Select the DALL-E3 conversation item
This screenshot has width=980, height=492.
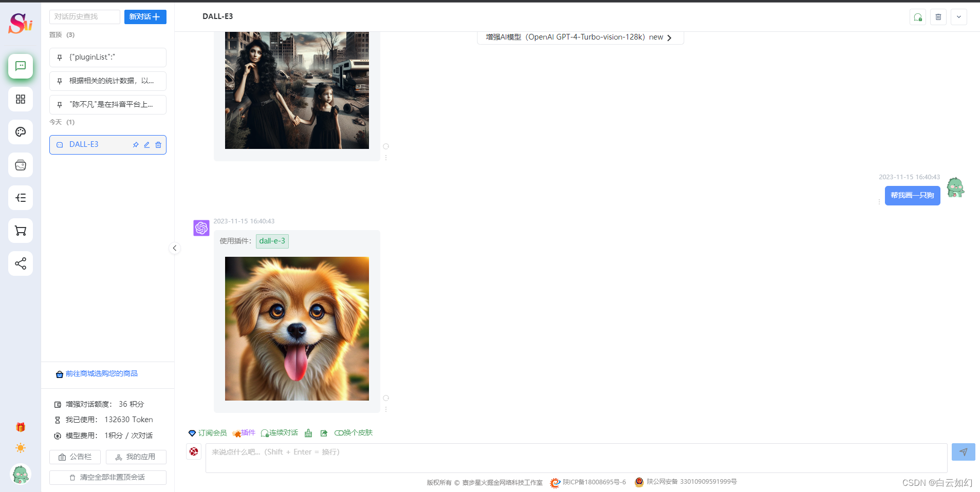coord(108,145)
